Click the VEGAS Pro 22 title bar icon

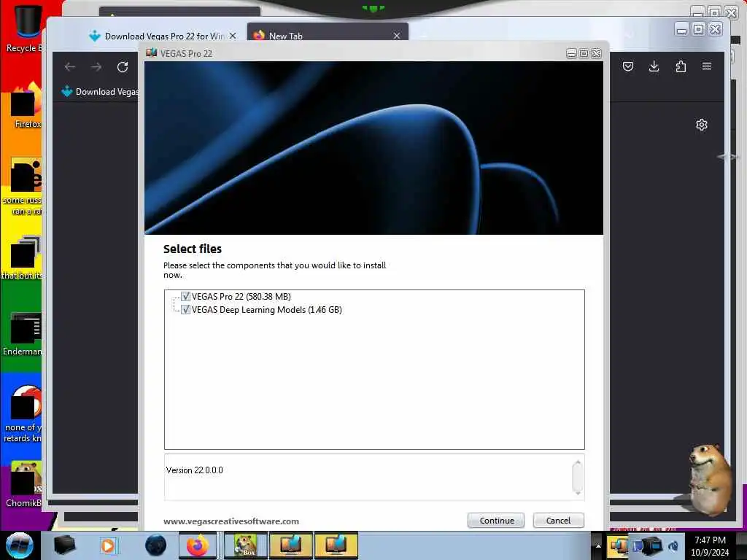(151, 52)
